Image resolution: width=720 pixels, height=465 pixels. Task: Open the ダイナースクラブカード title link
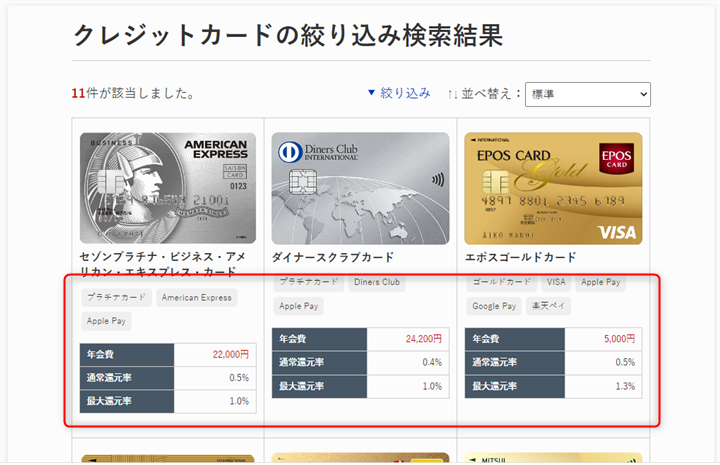tap(333, 257)
